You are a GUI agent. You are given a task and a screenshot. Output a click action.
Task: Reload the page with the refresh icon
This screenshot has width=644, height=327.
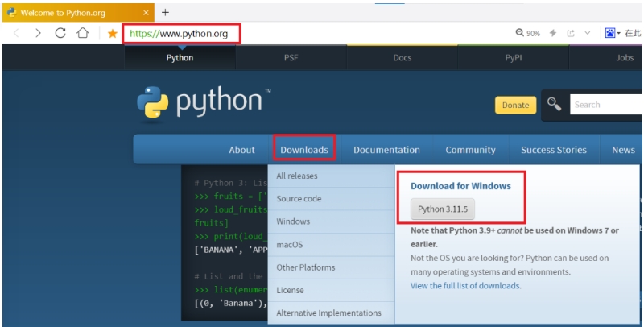click(x=60, y=33)
